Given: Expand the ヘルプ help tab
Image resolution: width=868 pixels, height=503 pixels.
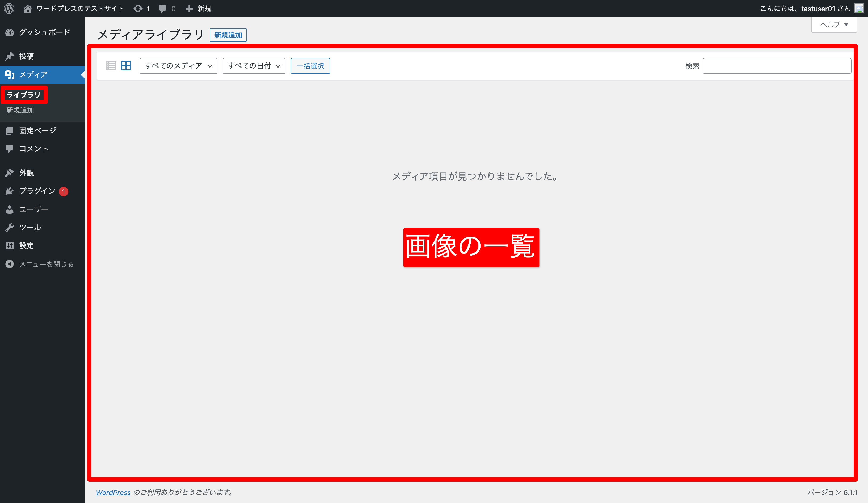Looking at the screenshot, I should (x=834, y=24).
